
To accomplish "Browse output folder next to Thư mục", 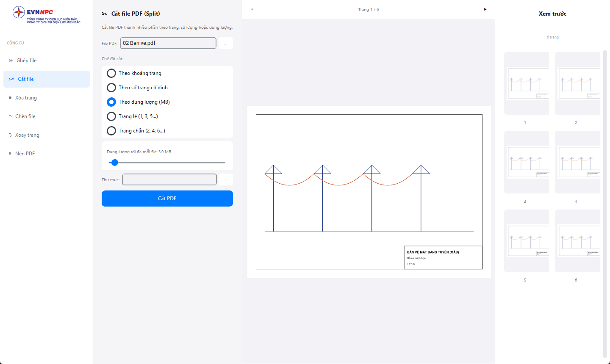I will tap(226, 179).
